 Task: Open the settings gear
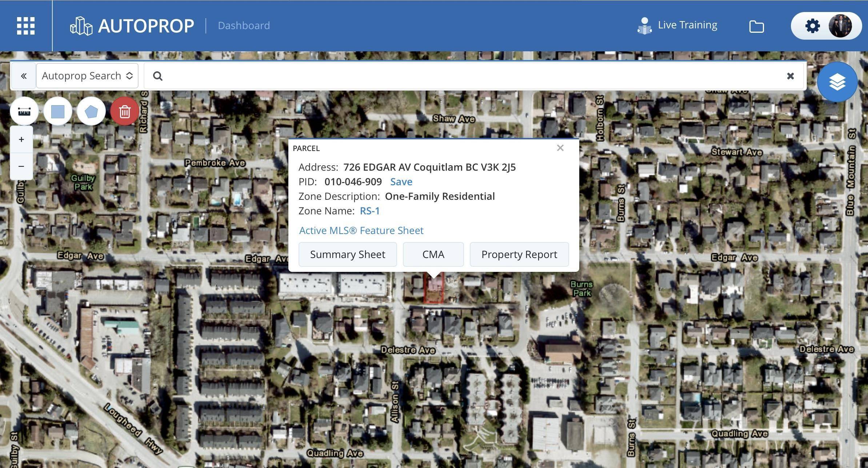(x=812, y=26)
